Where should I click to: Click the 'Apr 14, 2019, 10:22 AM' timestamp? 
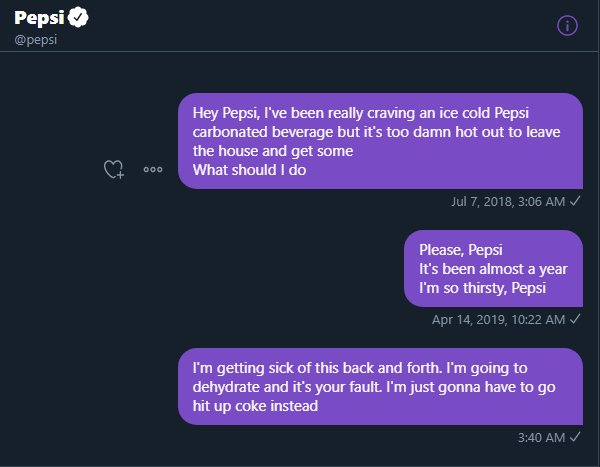pyautogui.click(x=498, y=319)
